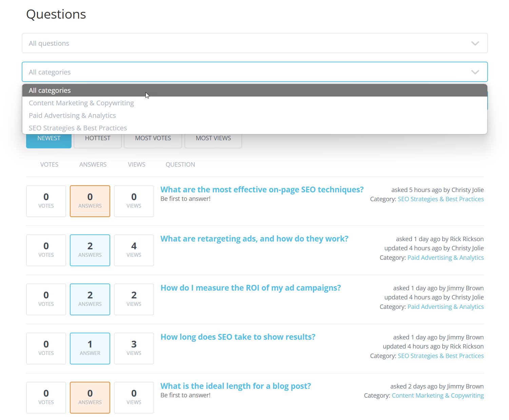Click the QUESTION column header

point(180,165)
